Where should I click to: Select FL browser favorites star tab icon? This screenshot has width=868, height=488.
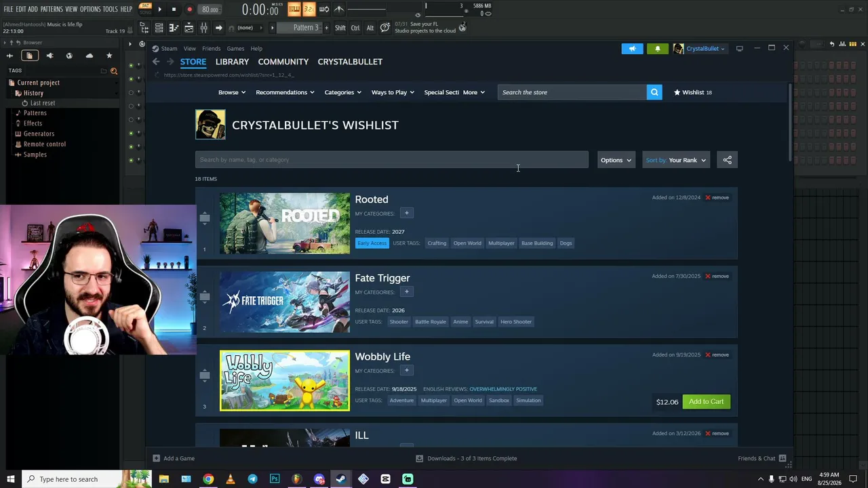point(109,56)
